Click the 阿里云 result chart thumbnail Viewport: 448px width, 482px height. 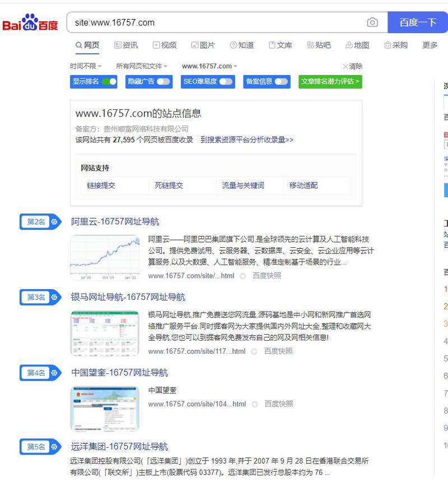click(x=105, y=258)
